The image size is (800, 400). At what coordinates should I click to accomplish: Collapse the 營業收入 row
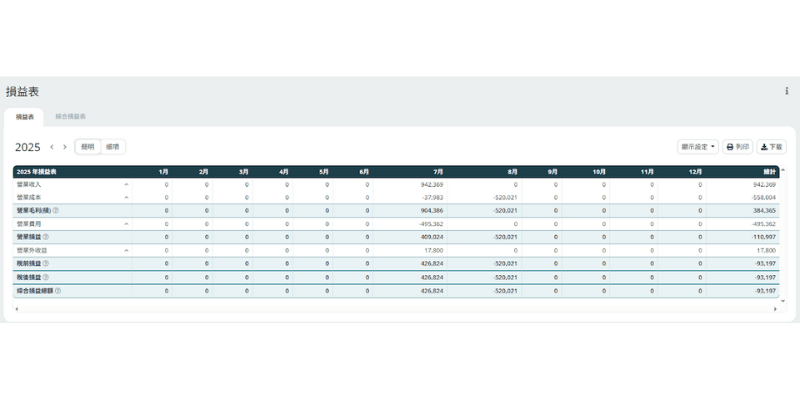126,185
